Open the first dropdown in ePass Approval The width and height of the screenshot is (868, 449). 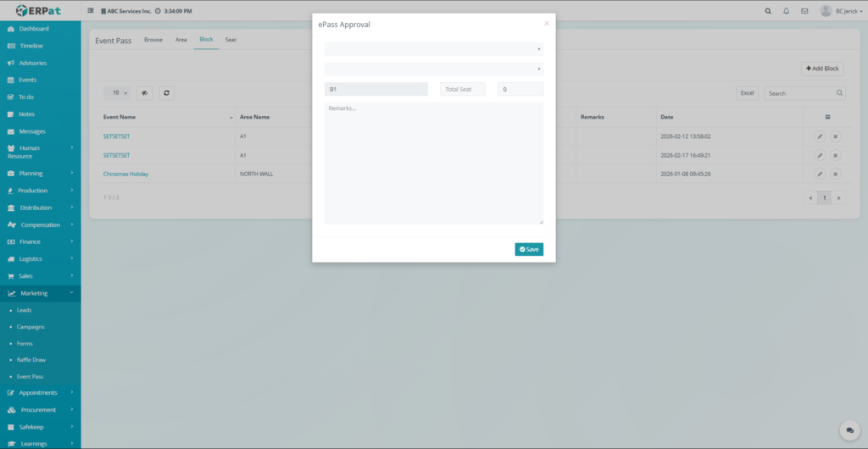point(433,49)
